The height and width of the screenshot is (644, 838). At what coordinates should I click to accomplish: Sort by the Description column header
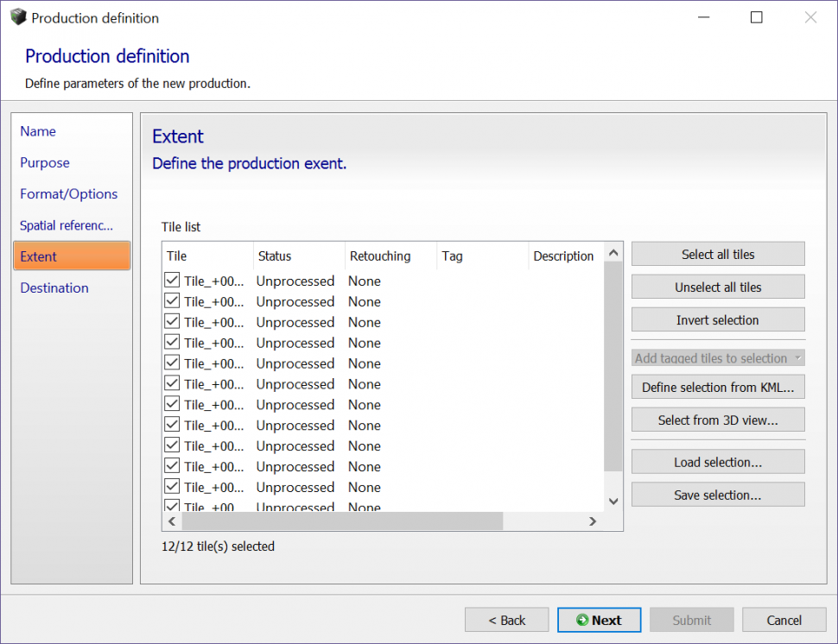pyautogui.click(x=567, y=256)
